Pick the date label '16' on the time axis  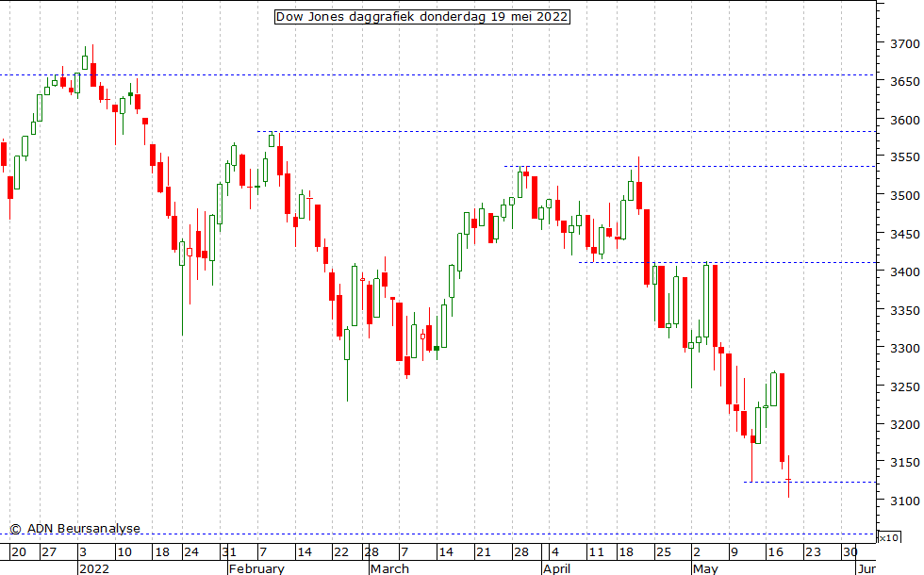pos(775,552)
